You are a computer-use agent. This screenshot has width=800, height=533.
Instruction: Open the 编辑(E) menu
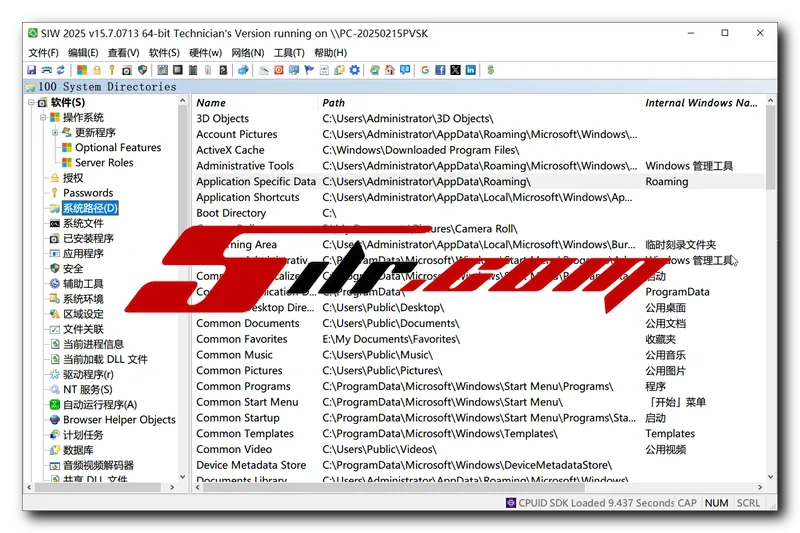coord(83,53)
